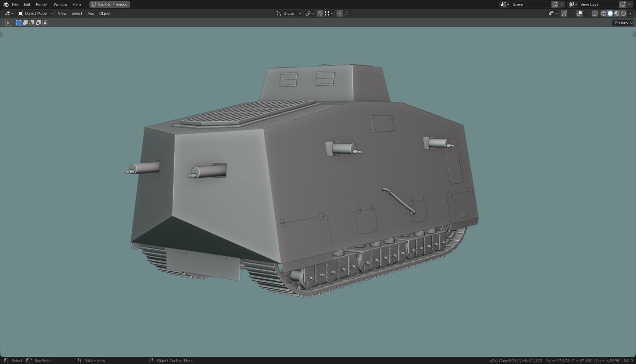Switch viewport to Wireframe shading
Screen dimensions: 636x364
(x=604, y=13)
